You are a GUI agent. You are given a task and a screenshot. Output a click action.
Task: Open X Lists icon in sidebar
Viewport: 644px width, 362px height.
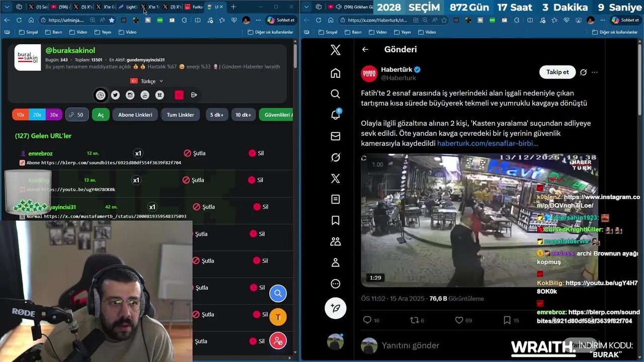tap(336, 200)
